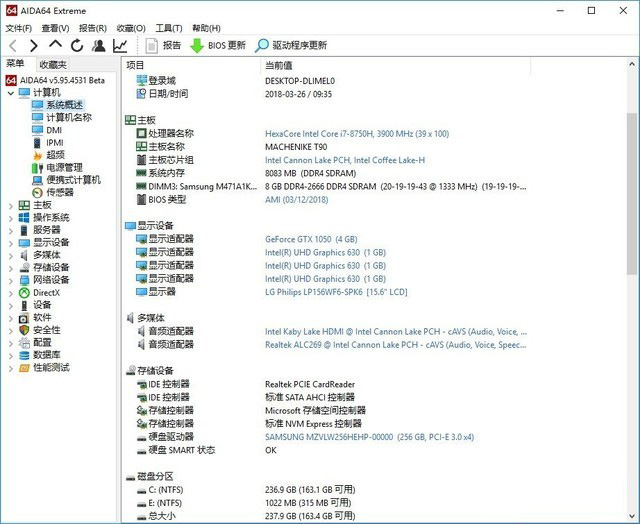The height and width of the screenshot is (524, 640).
Task: Expand the 服务器 tree node
Action: [11, 231]
